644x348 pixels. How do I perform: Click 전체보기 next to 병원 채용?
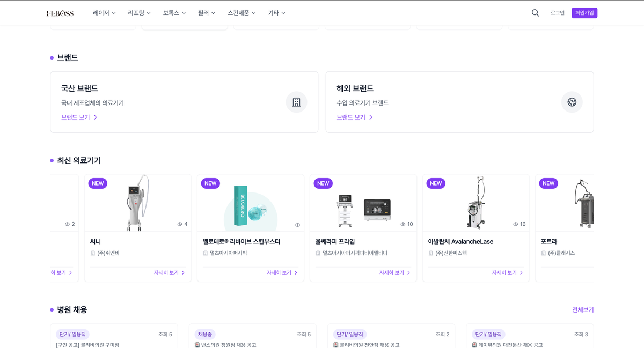pyautogui.click(x=582, y=310)
